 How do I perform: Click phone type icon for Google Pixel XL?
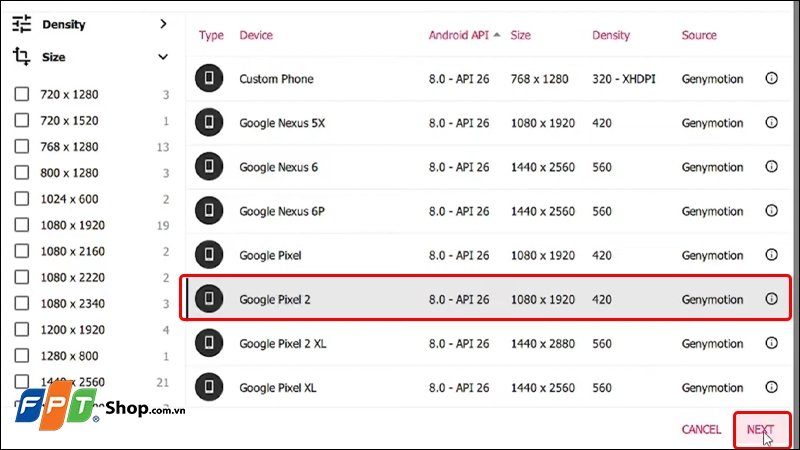click(209, 387)
